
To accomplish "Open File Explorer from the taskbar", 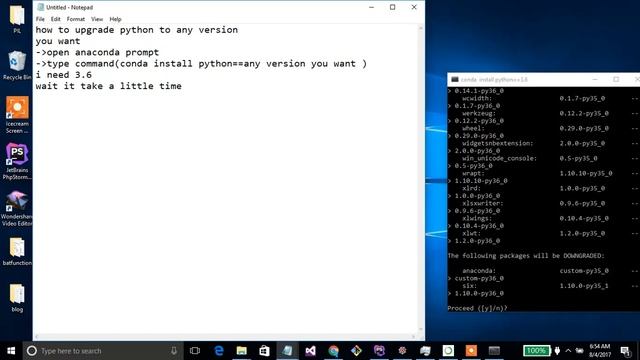I will pyautogui.click(x=242, y=351).
